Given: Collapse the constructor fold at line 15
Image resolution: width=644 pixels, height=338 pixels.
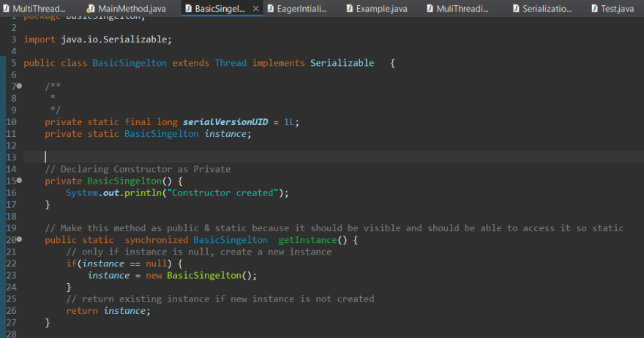Looking at the screenshot, I should tap(19, 180).
